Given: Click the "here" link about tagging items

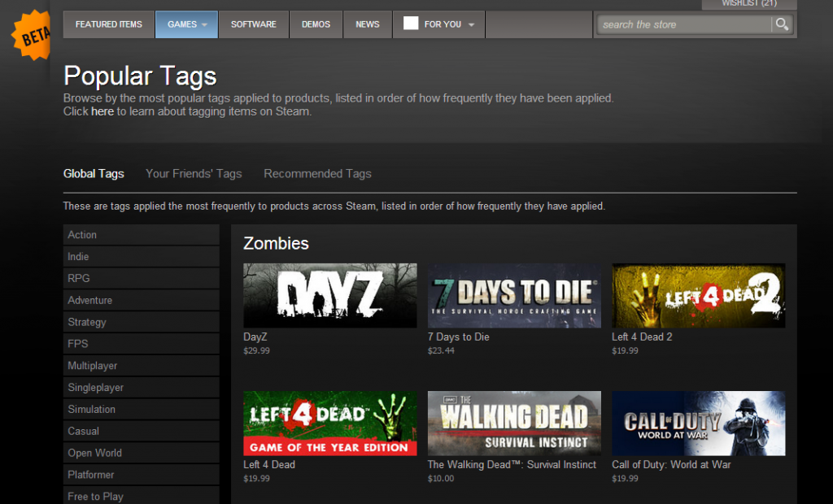Looking at the screenshot, I should point(102,111).
